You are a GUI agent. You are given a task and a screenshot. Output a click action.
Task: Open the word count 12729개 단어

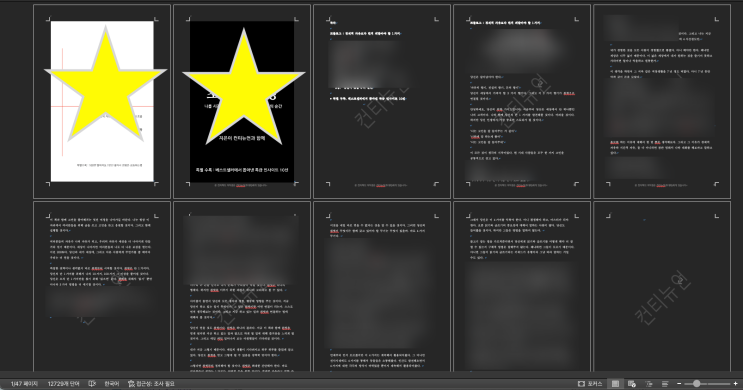click(x=63, y=383)
